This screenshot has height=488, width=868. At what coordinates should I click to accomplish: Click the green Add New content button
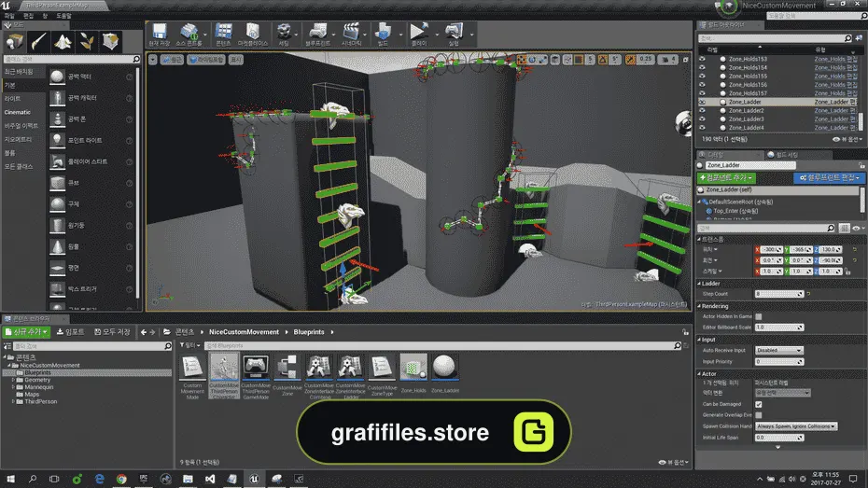coord(26,332)
